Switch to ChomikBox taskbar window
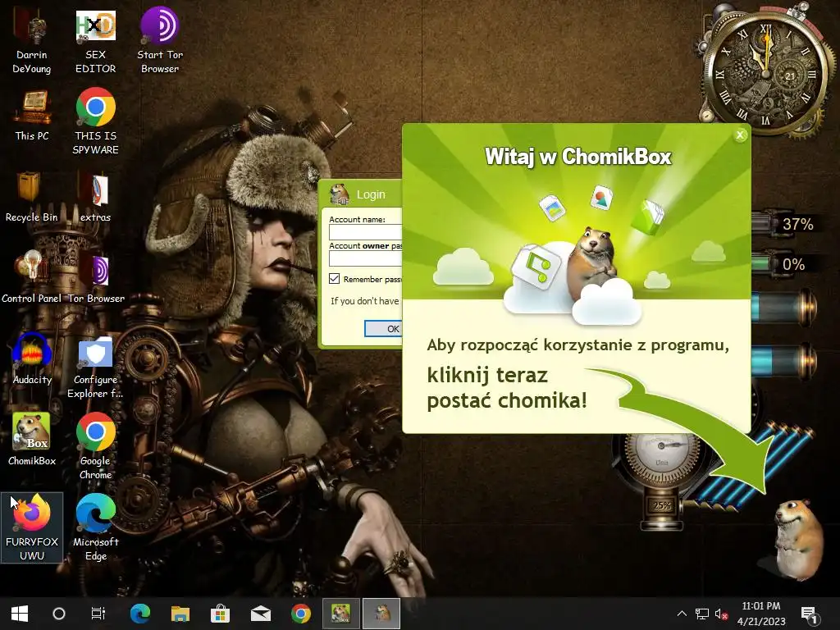The image size is (840, 630). pyautogui.click(x=340, y=614)
